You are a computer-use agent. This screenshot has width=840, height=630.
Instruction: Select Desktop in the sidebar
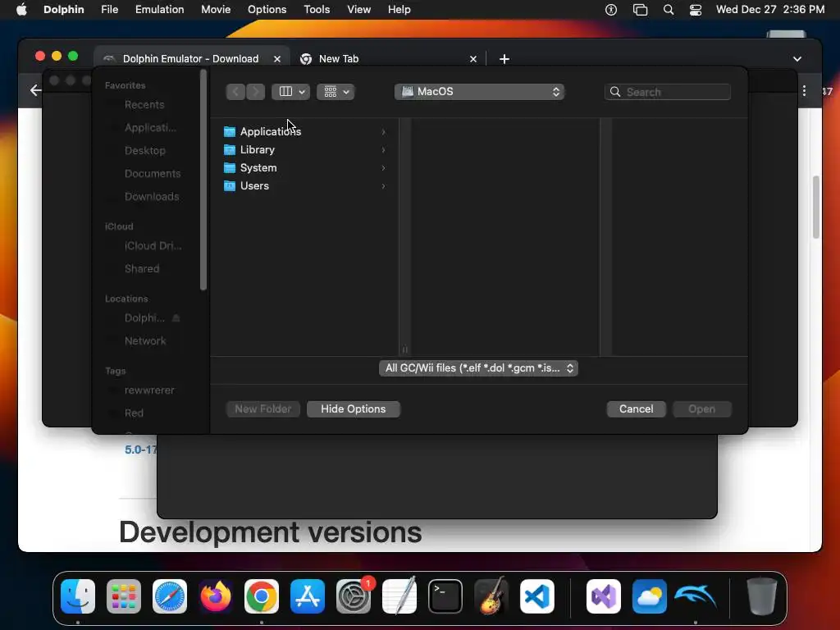pyautogui.click(x=144, y=151)
